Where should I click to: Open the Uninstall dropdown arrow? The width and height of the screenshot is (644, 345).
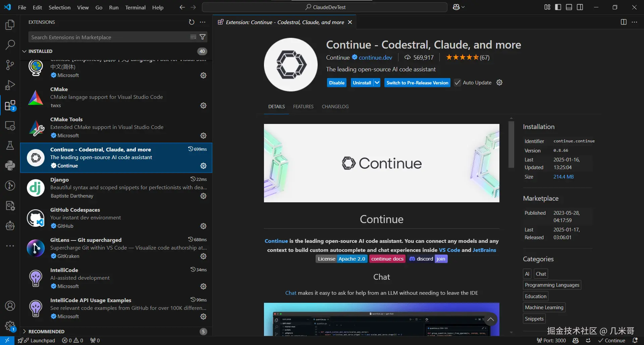click(x=376, y=82)
